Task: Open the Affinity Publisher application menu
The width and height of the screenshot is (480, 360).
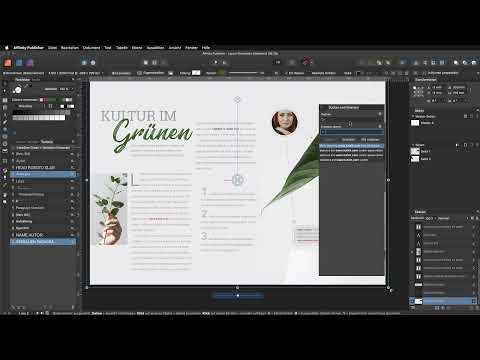Action: 28,48
